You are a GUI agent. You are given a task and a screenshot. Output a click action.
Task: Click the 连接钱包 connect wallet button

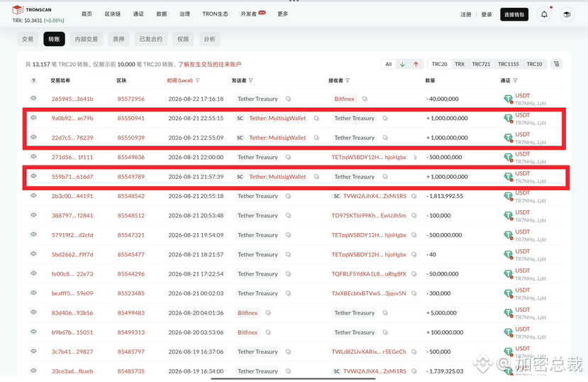pos(514,15)
